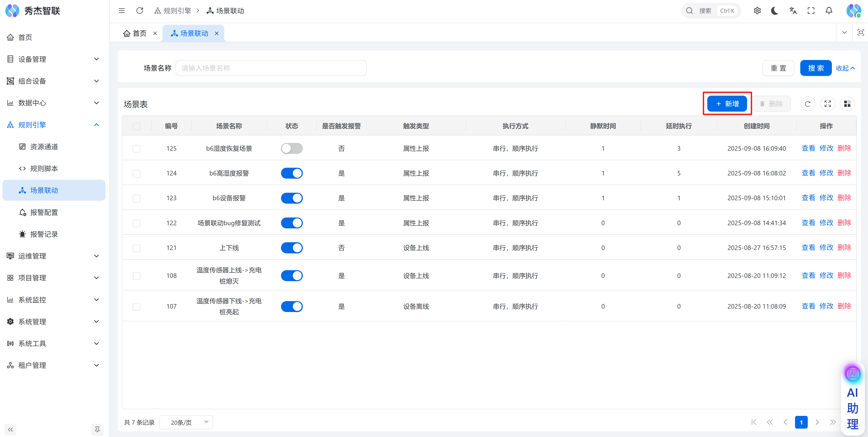This screenshot has height=437, width=868.
Task: Open the 20条/页 page size dropdown
Action: pyautogui.click(x=186, y=422)
